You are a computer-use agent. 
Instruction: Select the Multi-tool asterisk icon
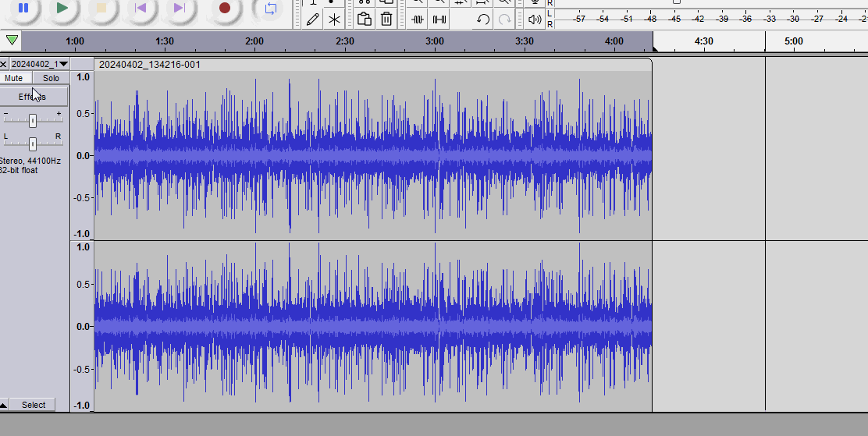(334, 19)
